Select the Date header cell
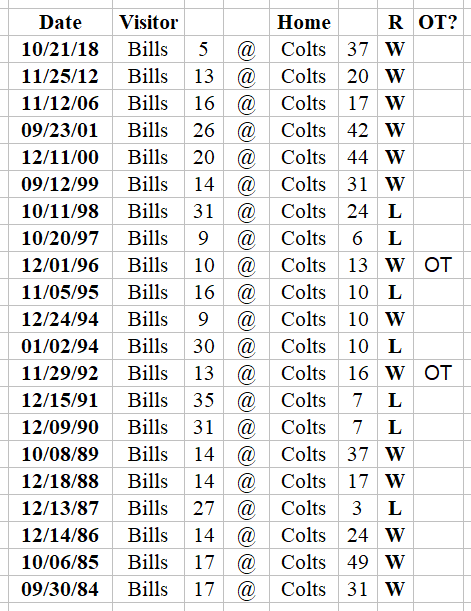The width and height of the screenshot is (471, 611). pos(60,22)
